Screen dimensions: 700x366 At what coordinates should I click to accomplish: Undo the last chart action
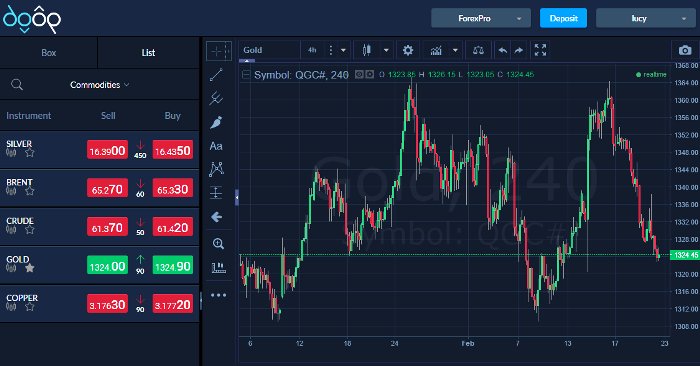click(503, 50)
